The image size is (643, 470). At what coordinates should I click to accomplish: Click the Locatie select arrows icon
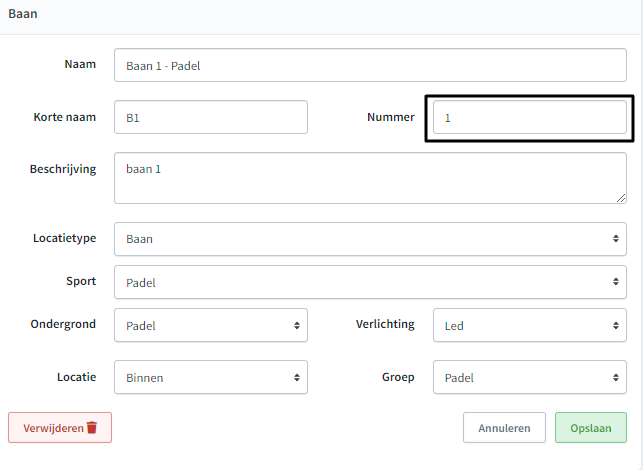pos(296,378)
